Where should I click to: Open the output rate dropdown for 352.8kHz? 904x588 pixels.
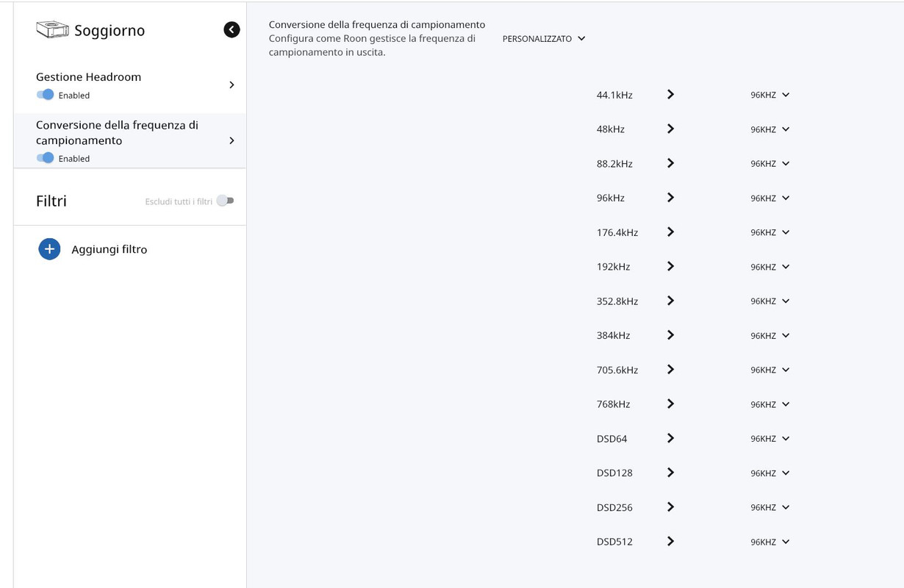770,301
